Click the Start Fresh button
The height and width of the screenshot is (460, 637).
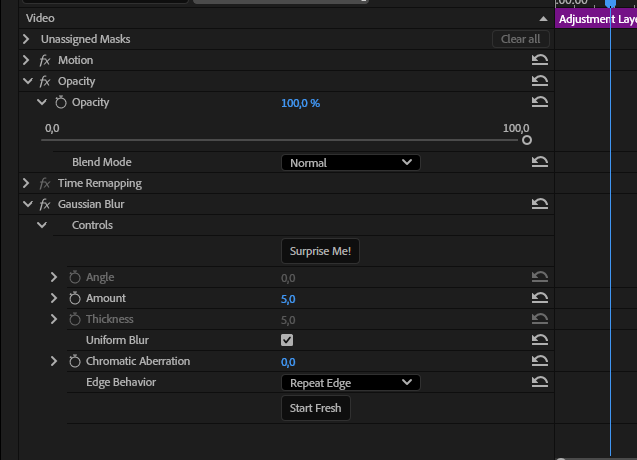pyautogui.click(x=316, y=408)
